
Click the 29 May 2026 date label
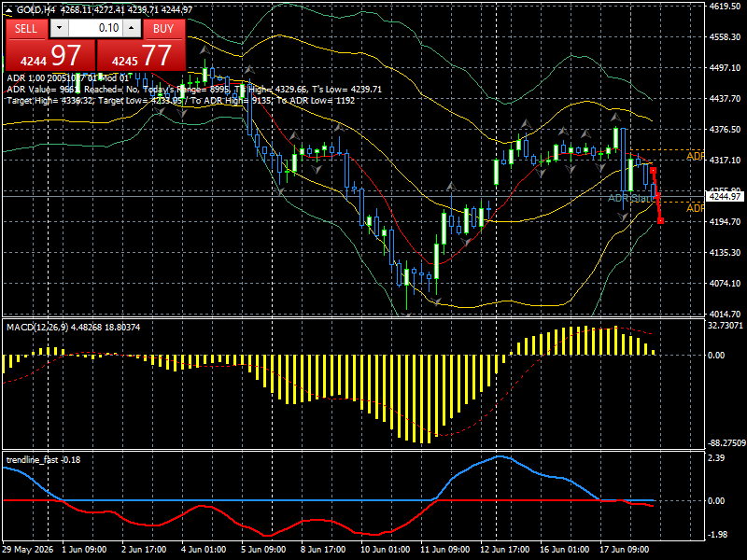point(28,549)
